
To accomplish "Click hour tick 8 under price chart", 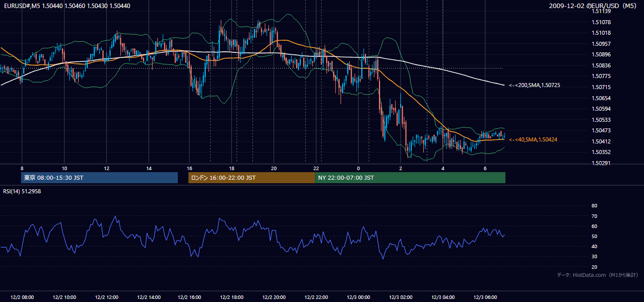I will coord(22,168).
